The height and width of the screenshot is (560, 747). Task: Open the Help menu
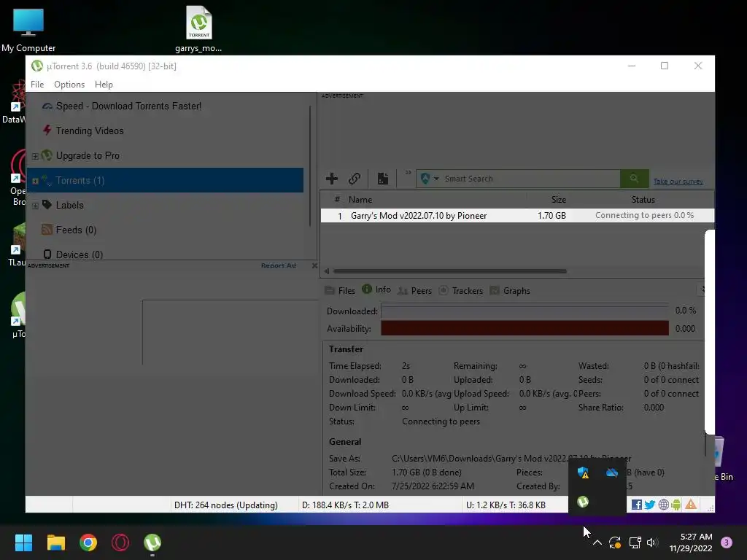click(104, 85)
